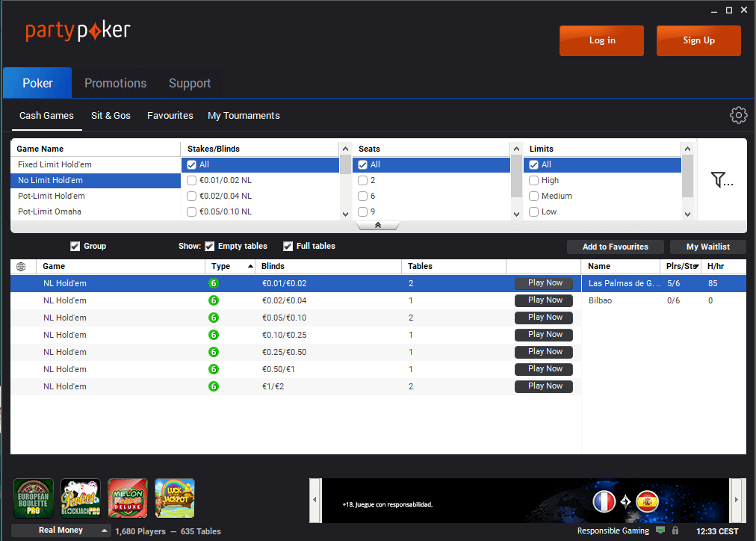Open the advanced filter funnel icon
The image size is (756, 541).
pyautogui.click(x=722, y=180)
